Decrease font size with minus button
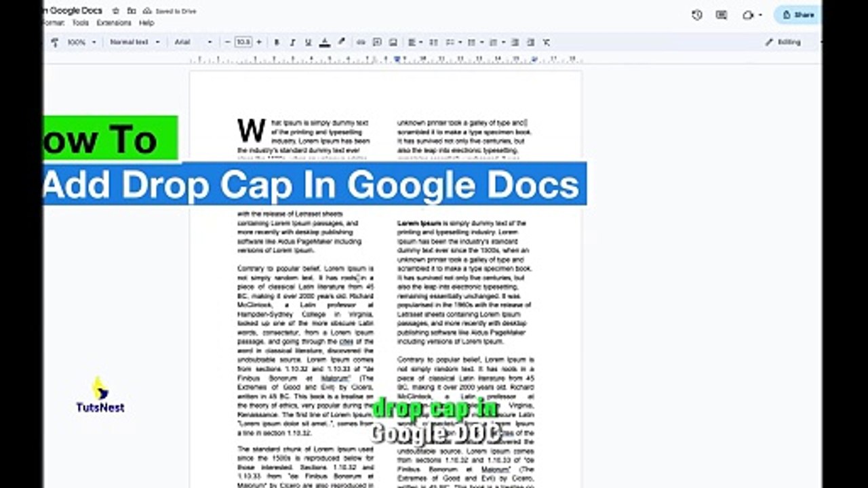 [228, 42]
